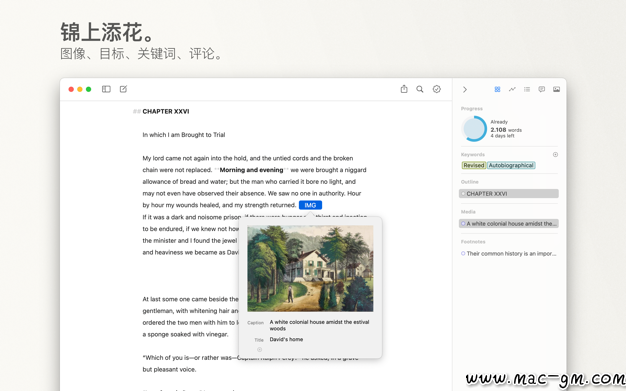Image resolution: width=626 pixels, height=391 pixels.
Task: Edit the David's home title field
Action: click(x=286, y=339)
